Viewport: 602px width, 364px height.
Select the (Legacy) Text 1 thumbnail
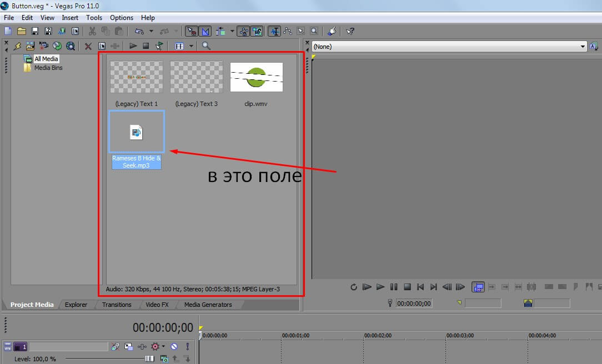[137, 77]
